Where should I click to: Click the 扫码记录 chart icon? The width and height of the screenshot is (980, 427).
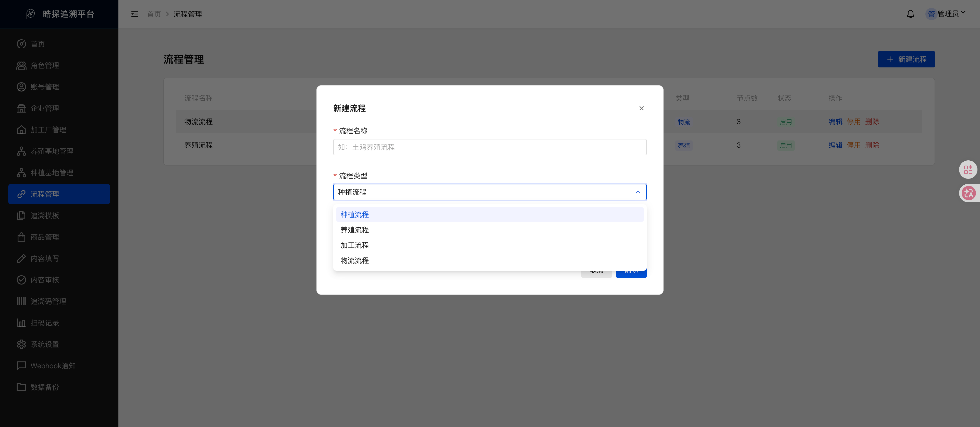click(21, 323)
